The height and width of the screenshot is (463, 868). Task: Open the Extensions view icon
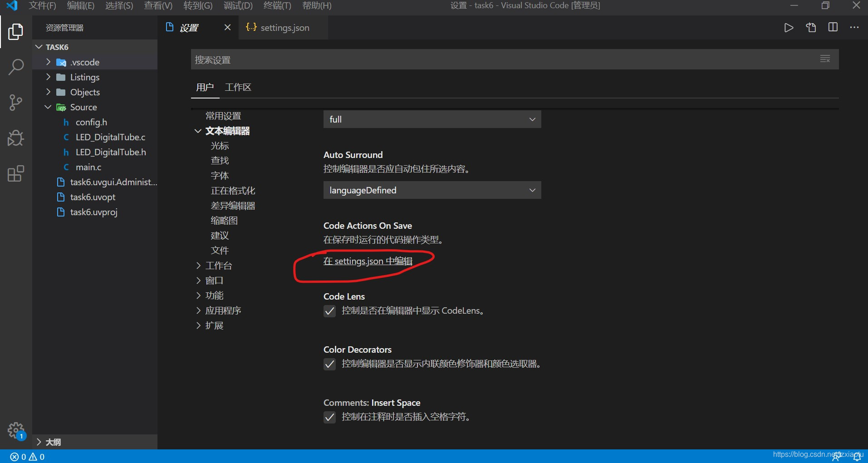click(16, 173)
